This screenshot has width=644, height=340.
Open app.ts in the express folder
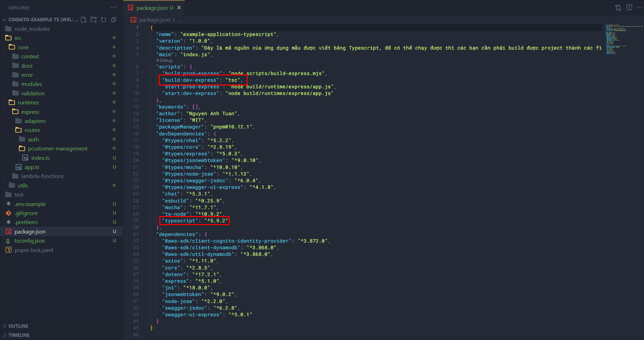point(32,167)
